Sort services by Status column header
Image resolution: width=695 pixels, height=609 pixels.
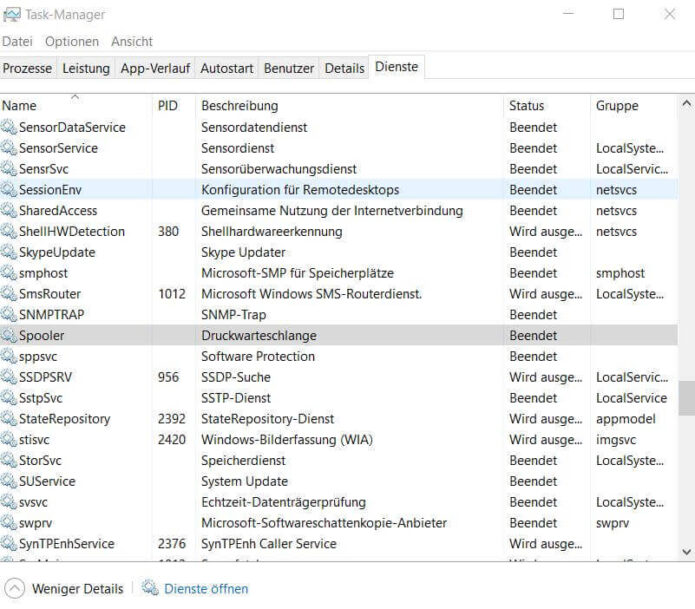527,106
